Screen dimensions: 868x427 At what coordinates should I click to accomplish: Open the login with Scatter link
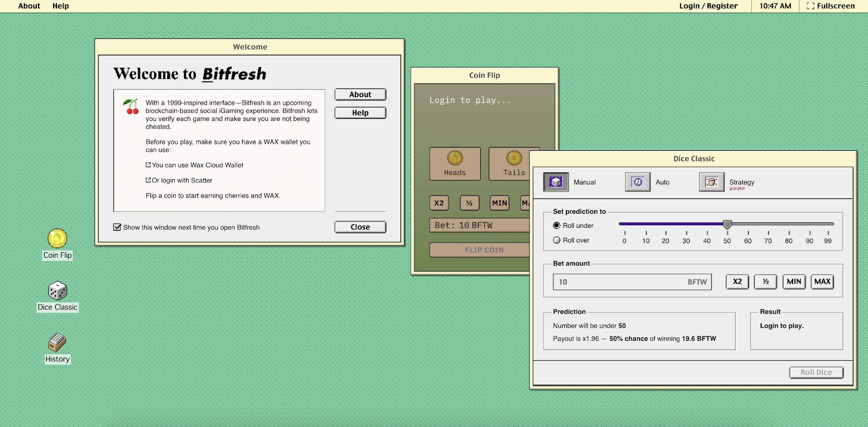(179, 180)
